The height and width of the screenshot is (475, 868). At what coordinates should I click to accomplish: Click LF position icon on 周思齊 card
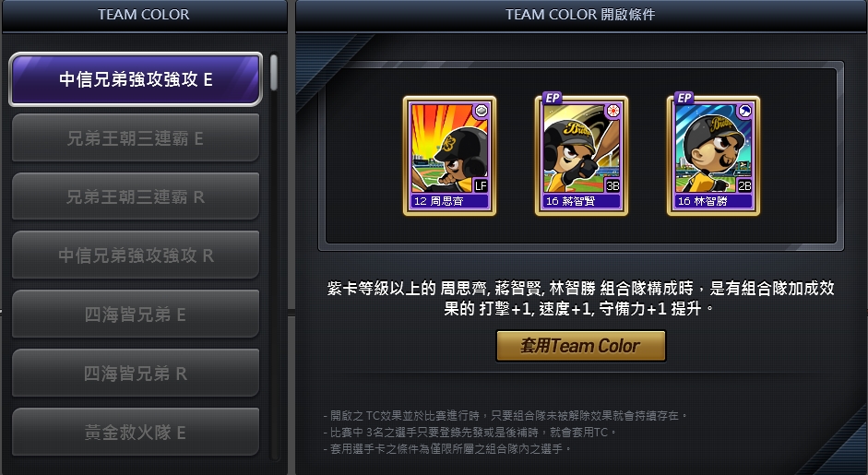[x=481, y=186]
